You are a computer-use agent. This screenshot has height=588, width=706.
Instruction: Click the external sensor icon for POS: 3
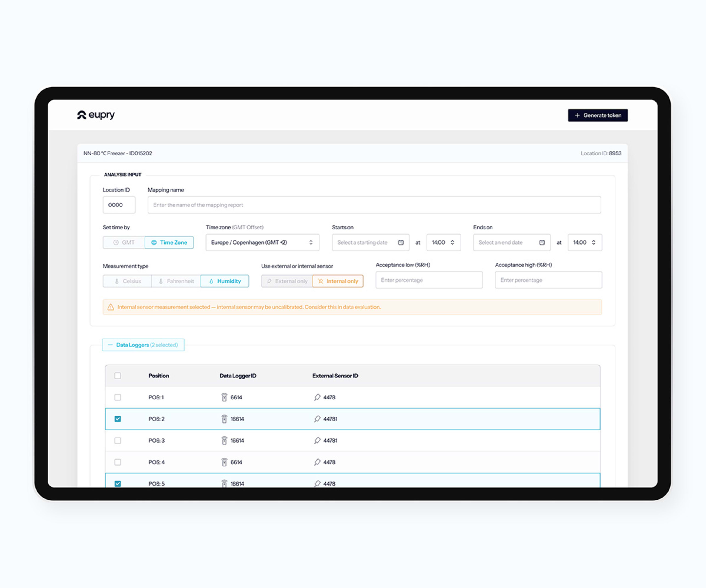[x=317, y=440]
